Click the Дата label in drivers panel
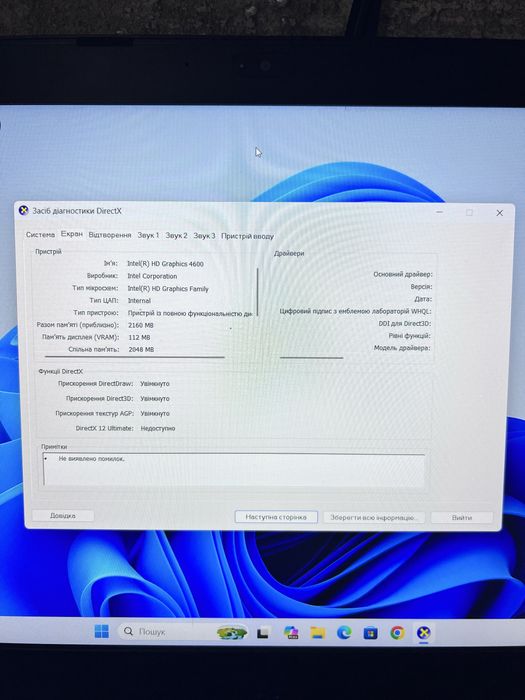Image resolution: width=525 pixels, height=700 pixels. [423, 299]
